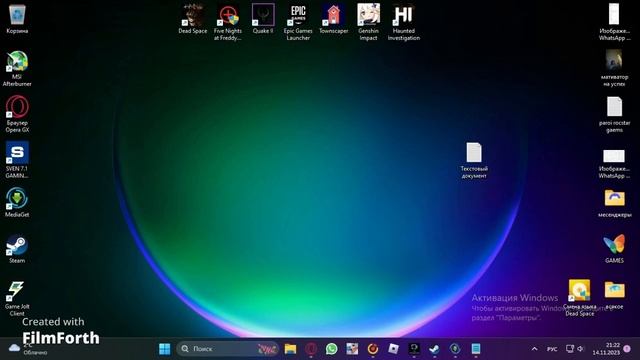Select the Текстовый документ file icon

[x=474, y=160]
